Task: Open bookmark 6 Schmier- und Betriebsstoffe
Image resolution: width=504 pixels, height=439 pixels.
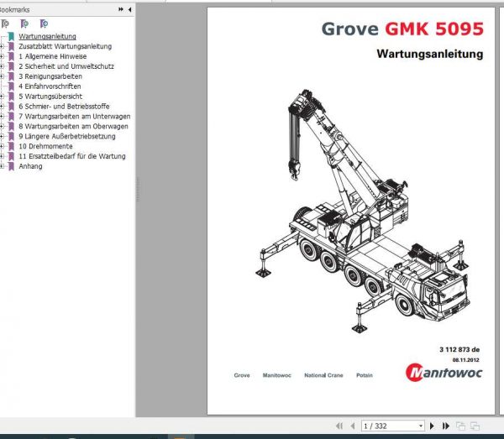Action: click(64, 106)
